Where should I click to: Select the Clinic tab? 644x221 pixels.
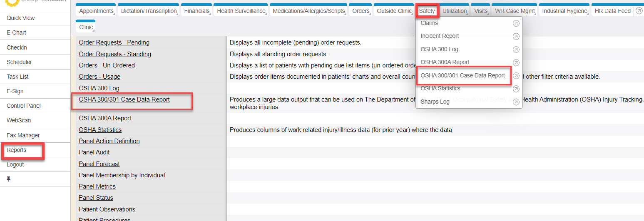(86, 27)
